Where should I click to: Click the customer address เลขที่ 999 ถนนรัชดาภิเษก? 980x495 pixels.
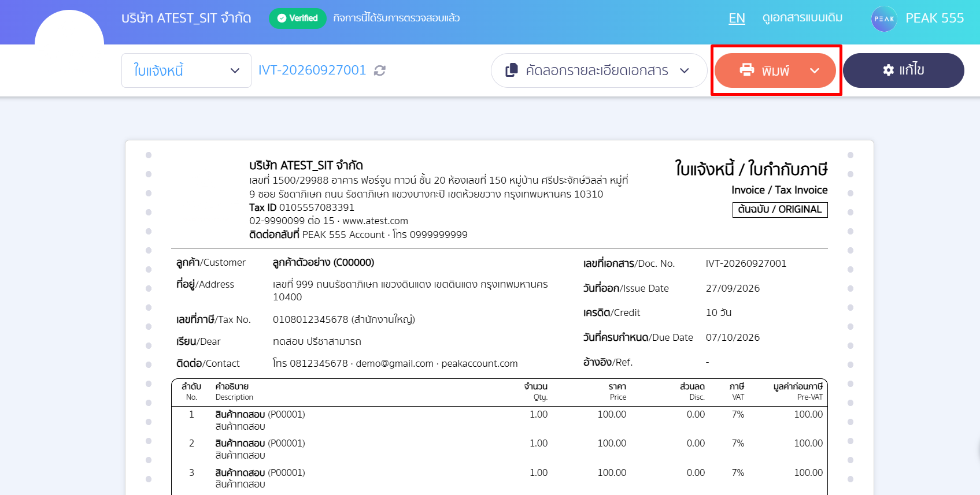click(411, 291)
